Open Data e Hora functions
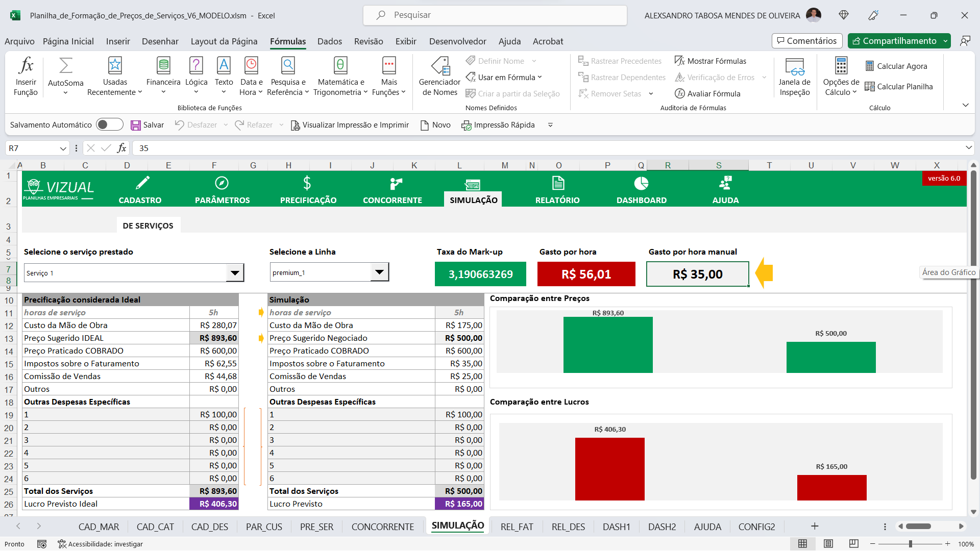The image size is (980, 551). point(251,76)
